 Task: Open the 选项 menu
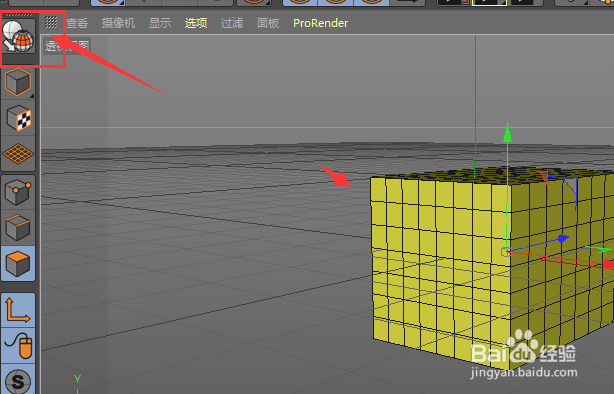point(196,23)
